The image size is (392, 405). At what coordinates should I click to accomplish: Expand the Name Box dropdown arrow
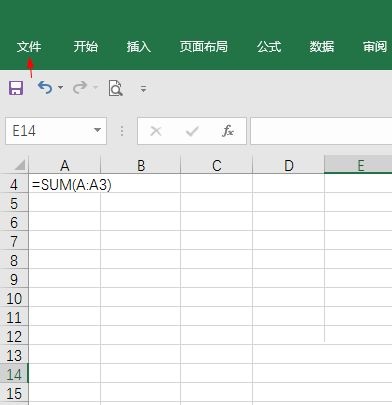tap(98, 130)
